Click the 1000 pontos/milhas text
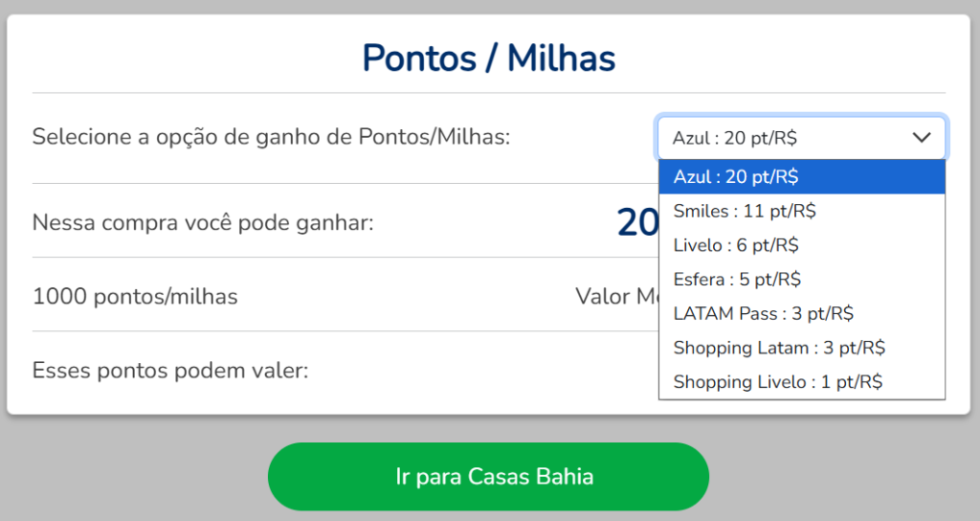 click(135, 296)
